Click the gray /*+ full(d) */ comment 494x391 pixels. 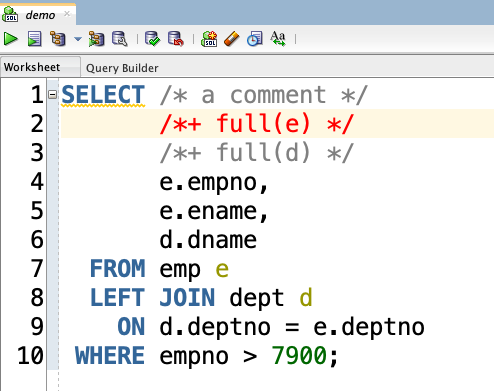(257, 153)
